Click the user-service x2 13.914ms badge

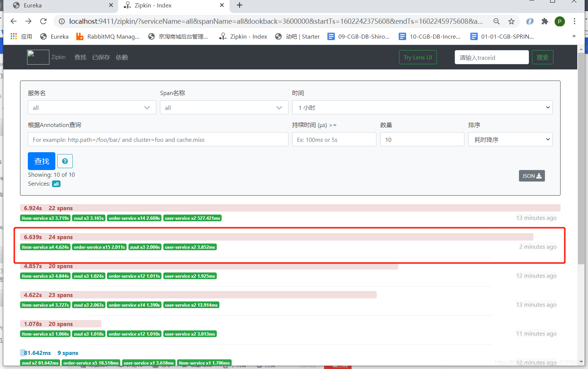point(191,305)
